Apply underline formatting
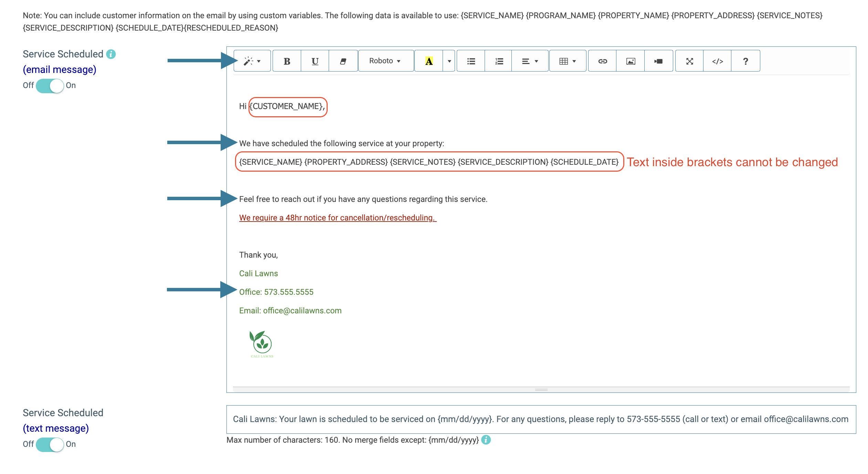 coord(315,61)
